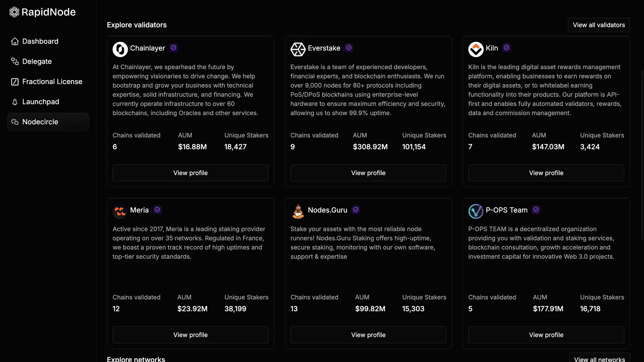Click the page's vertical scrollbar
This screenshot has width=644, height=362.
point(642,154)
